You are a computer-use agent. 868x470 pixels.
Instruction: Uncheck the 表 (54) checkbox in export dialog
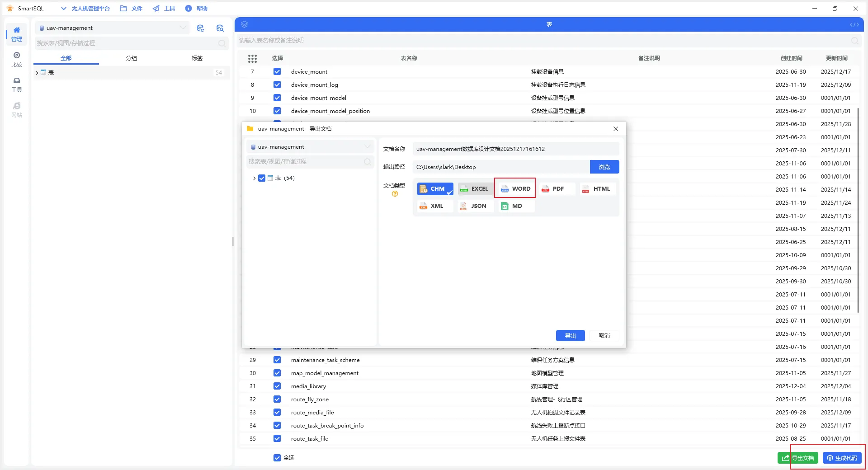[x=262, y=178]
